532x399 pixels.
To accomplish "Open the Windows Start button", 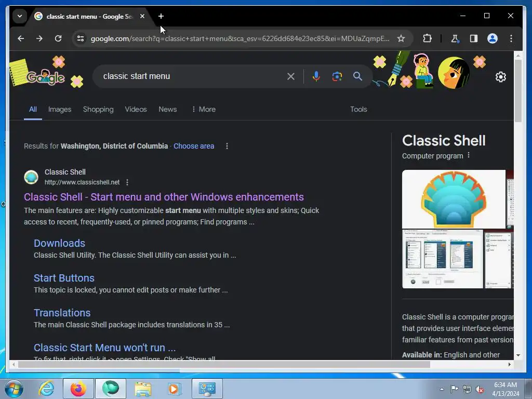I will [x=14, y=389].
